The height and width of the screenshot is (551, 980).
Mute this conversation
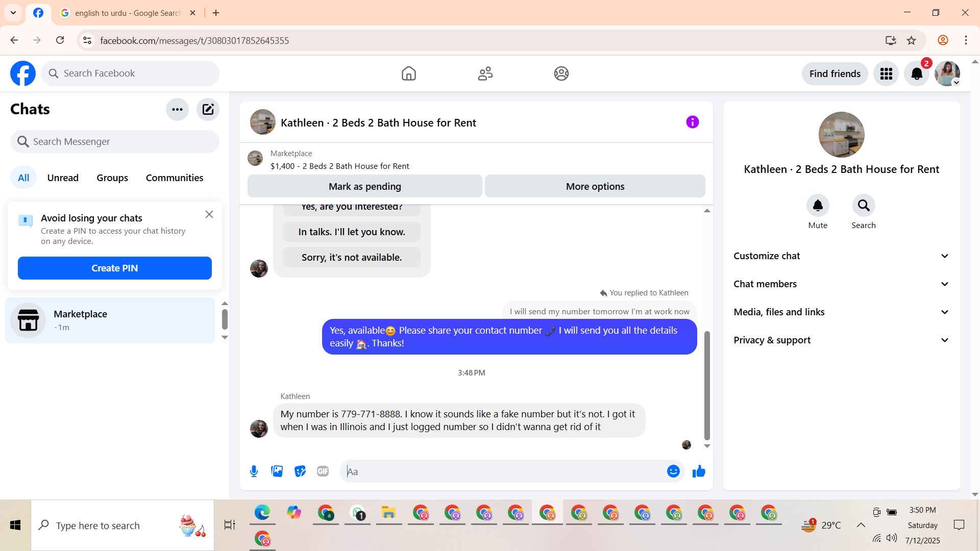tap(818, 206)
